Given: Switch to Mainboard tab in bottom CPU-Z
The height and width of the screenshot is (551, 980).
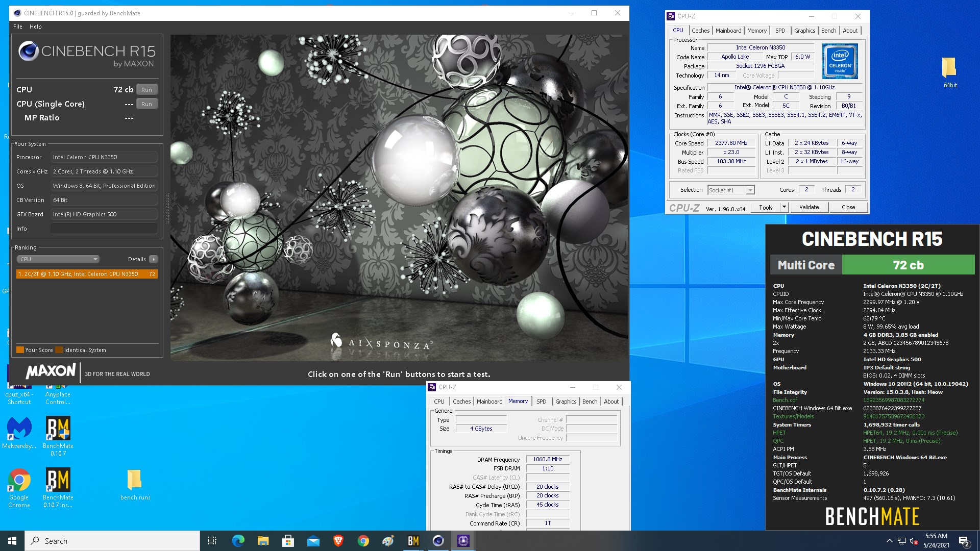Looking at the screenshot, I should [x=489, y=402].
